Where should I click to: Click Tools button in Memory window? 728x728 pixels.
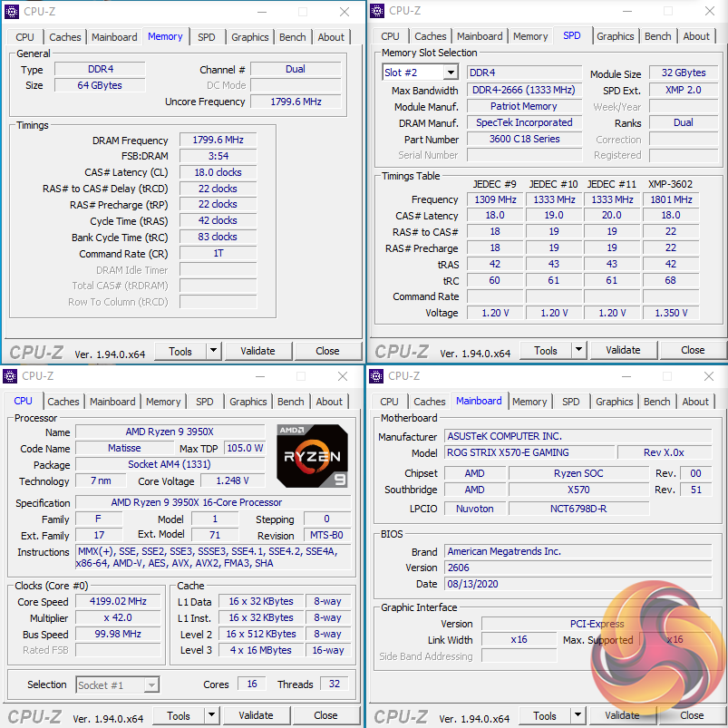pyautogui.click(x=180, y=351)
